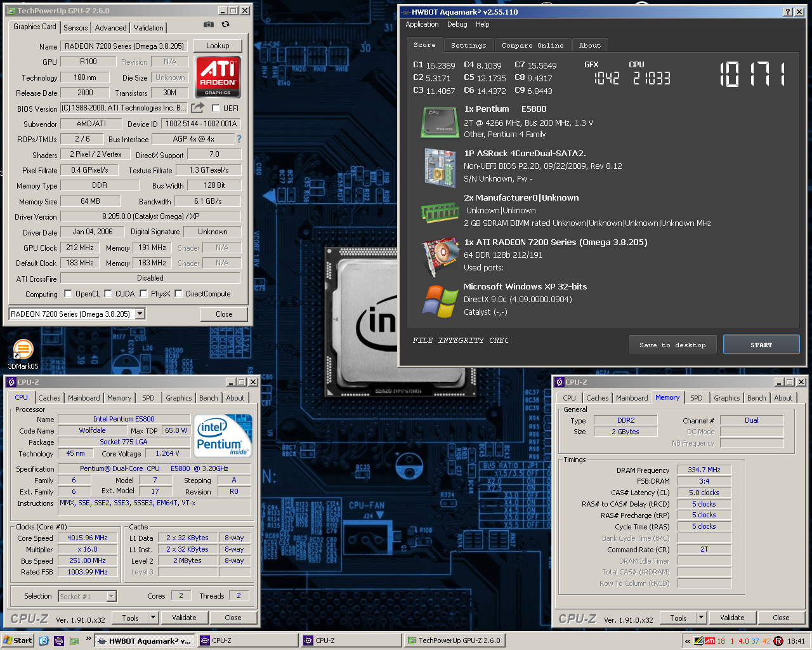Viewport: 812px width, 650px height.
Task: Open the RADEON 7200 Series card dropdown
Action: 140,314
